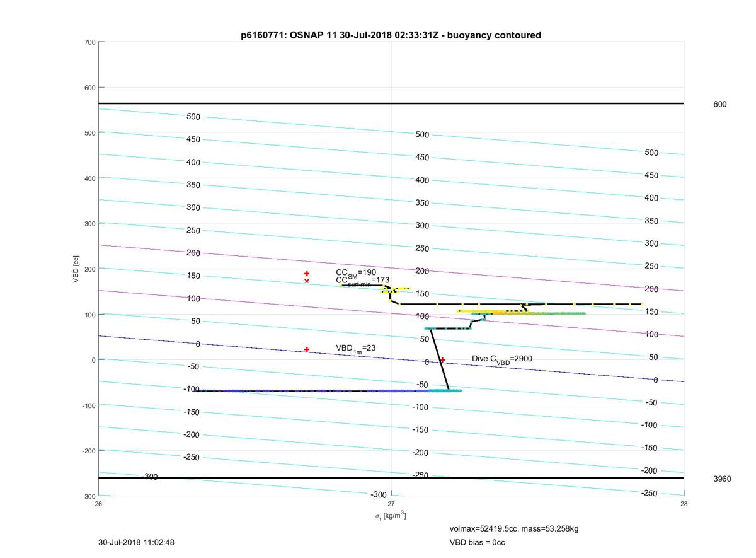Click the red plus marker beside VBD 1m=23
The image size is (756, 558).
coord(307,349)
